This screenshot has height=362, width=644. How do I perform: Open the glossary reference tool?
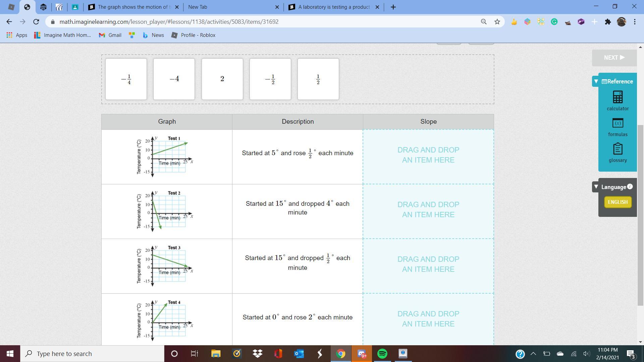(618, 153)
